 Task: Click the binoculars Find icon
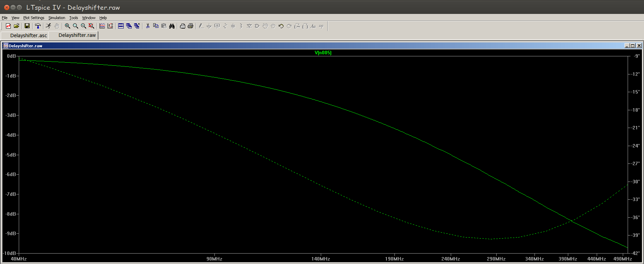[172, 26]
